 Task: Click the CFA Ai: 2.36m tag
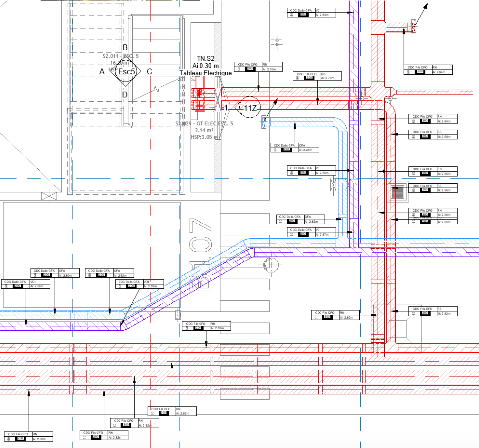(x=295, y=147)
